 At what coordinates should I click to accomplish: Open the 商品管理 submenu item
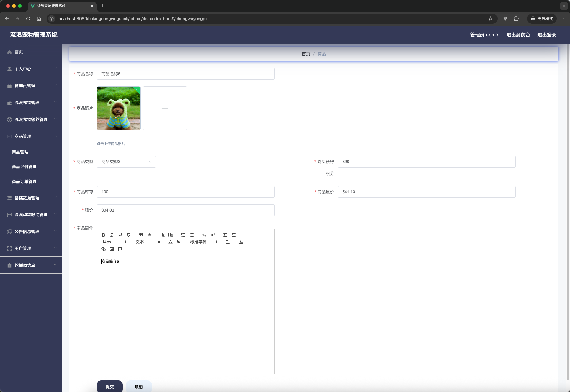coord(31,152)
